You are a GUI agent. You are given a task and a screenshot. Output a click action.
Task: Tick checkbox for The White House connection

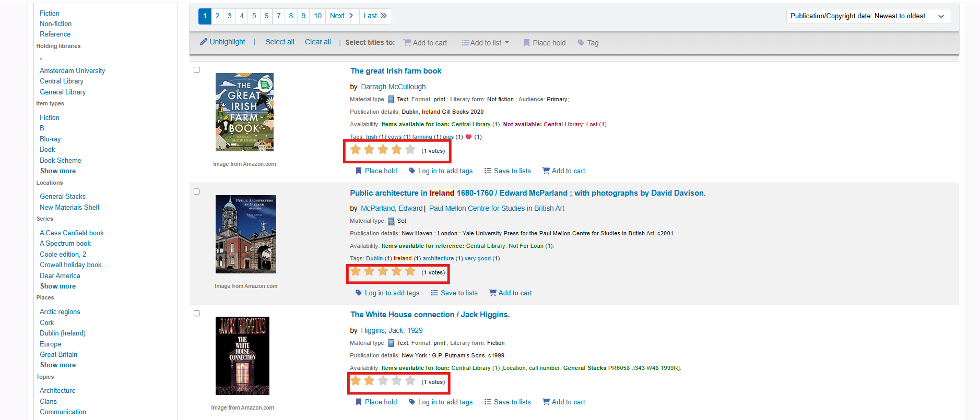coord(197,314)
